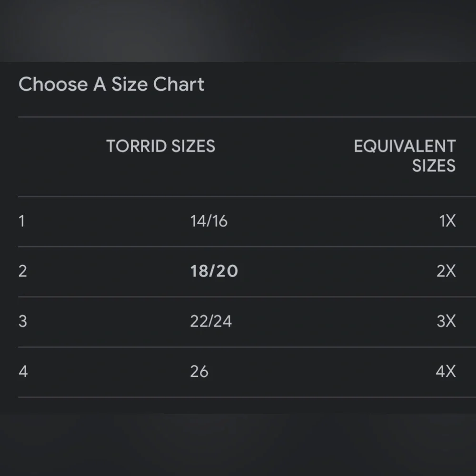
Task: Click the word "Choose" in the title
Action: [53, 84]
